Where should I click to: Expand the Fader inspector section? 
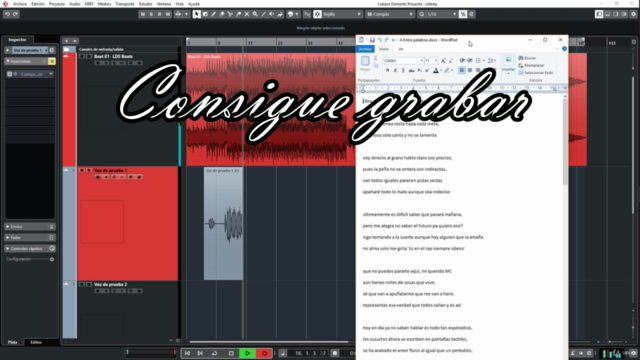point(30,238)
